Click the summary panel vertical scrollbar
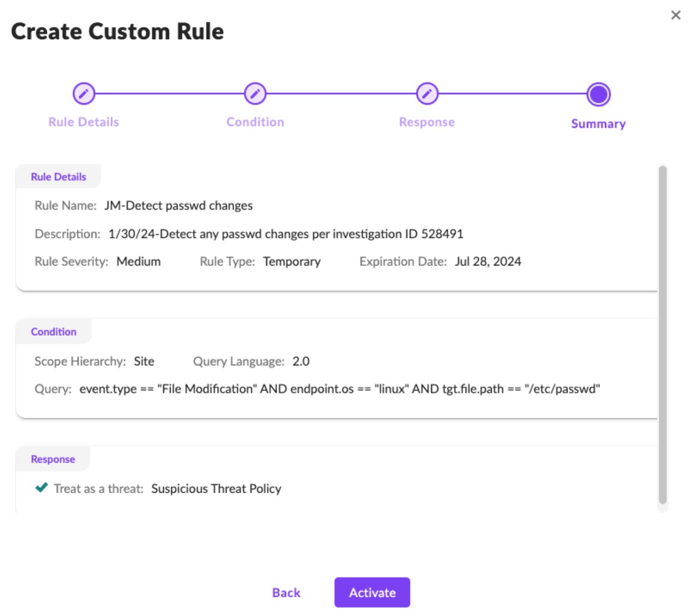690x616 pixels. [x=662, y=335]
